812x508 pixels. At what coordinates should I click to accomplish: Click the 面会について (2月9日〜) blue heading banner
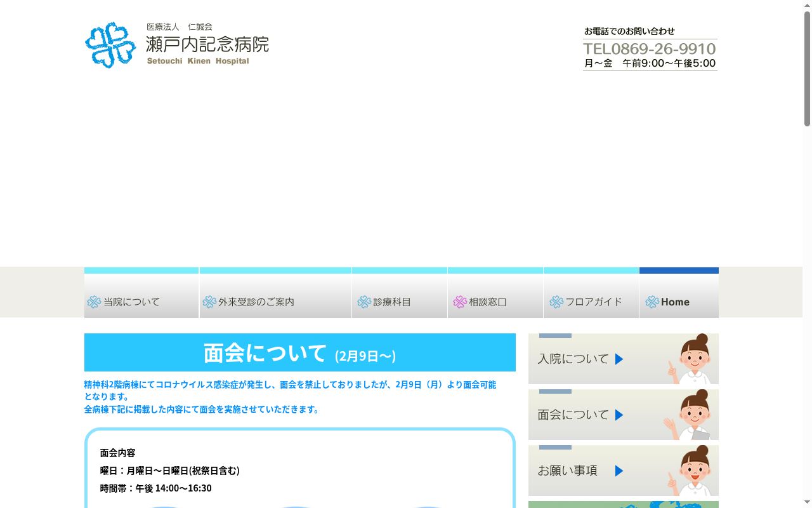pos(300,352)
